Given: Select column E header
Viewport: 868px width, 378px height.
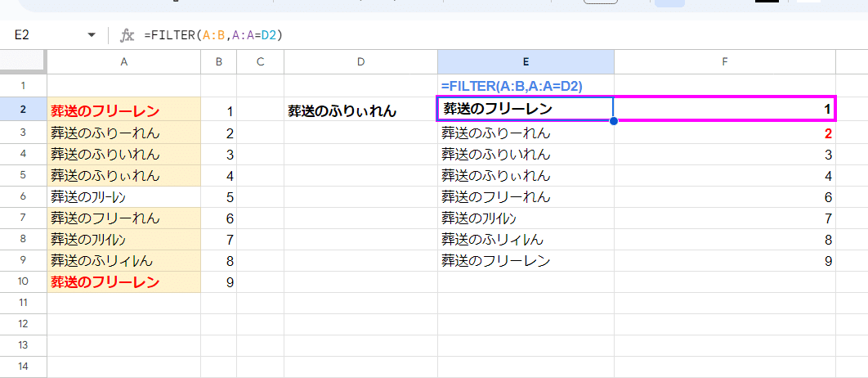Looking at the screenshot, I should click(x=526, y=62).
